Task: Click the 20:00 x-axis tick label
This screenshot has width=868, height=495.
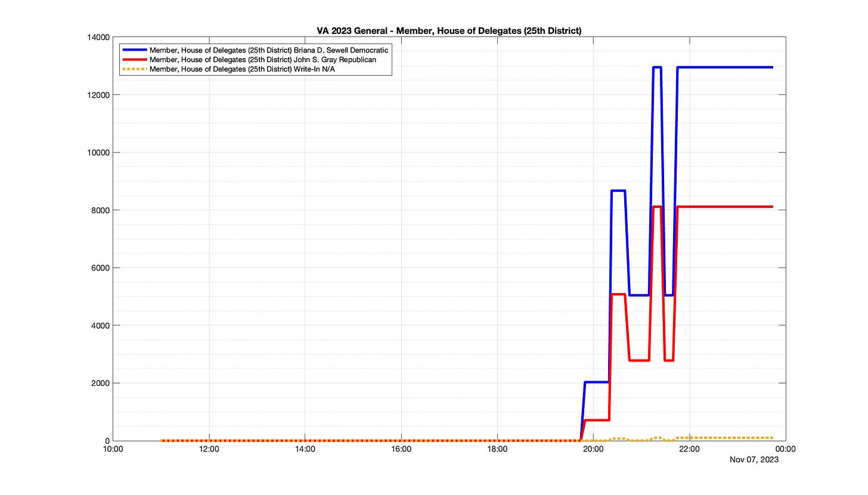Action: pyautogui.click(x=593, y=449)
